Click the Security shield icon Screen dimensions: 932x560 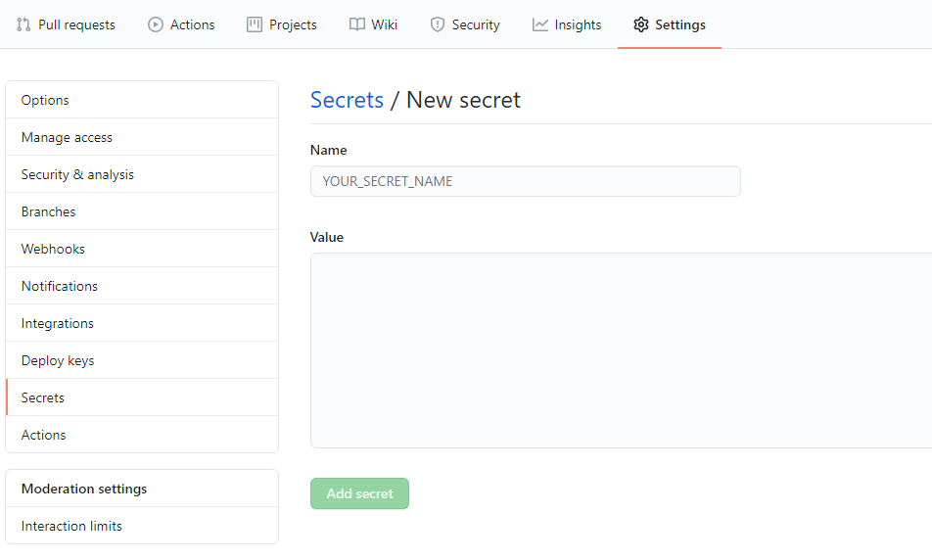coord(437,24)
